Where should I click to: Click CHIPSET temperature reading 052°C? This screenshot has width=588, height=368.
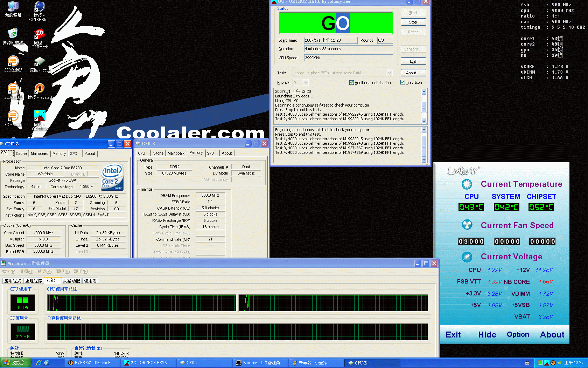541,207
